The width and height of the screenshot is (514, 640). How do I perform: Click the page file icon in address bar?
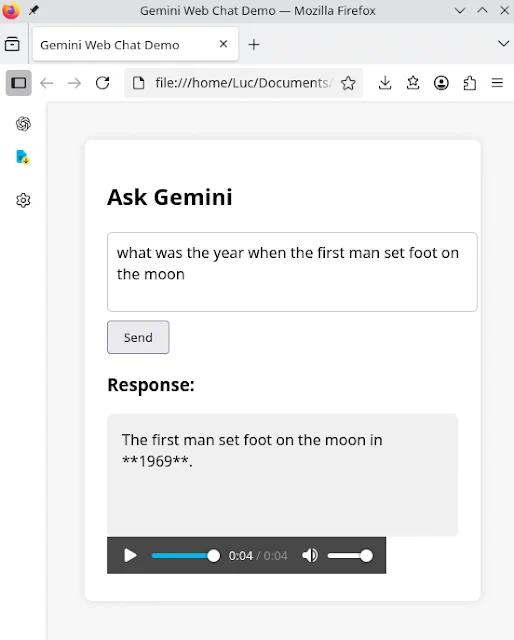tap(139, 83)
